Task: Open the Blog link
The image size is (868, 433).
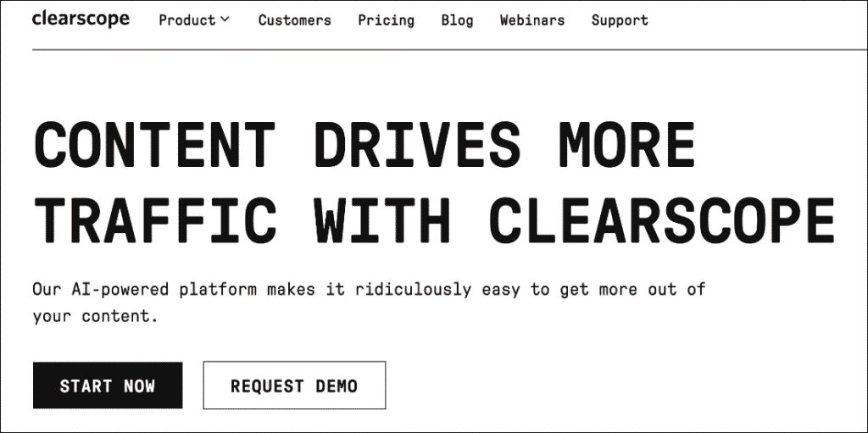Action: (x=457, y=20)
